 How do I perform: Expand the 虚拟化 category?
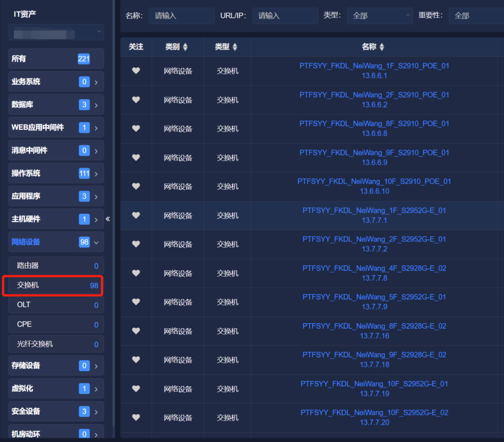56,388
